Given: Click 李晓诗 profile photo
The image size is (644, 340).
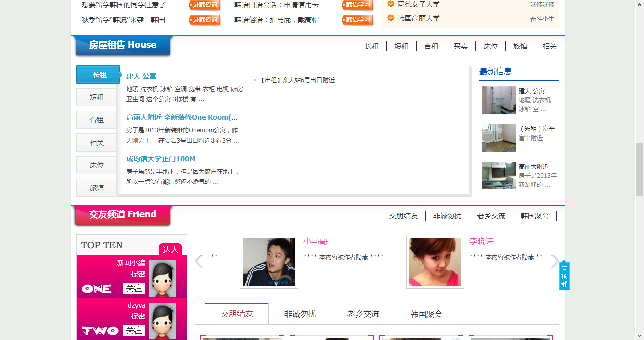Looking at the screenshot, I should pyautogui.click(x=435, y=262).
